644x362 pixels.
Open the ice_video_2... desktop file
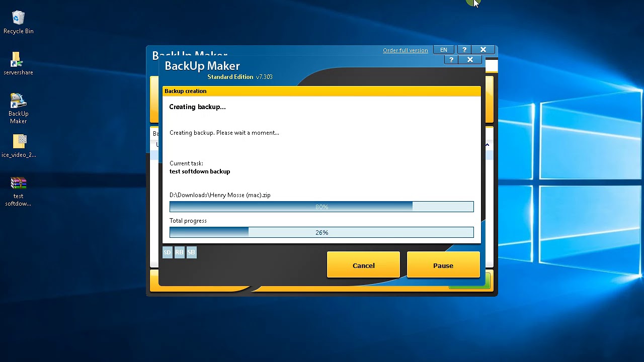tap(19, 146)
